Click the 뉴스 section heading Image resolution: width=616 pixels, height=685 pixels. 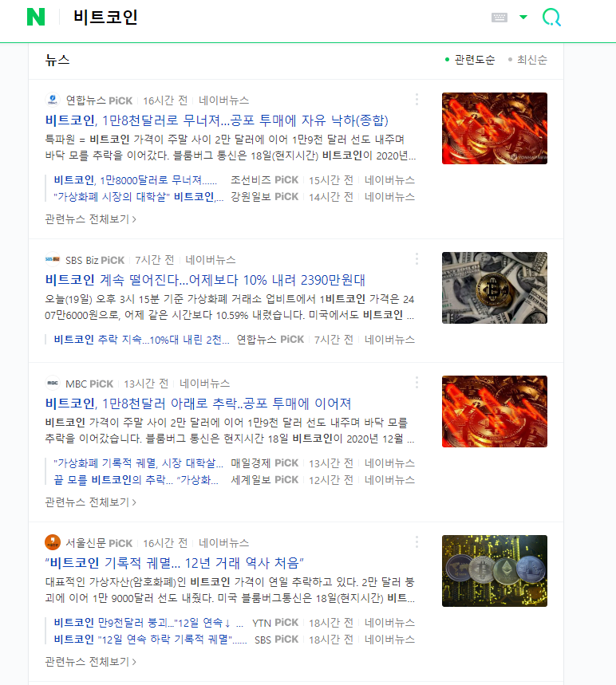point(57,60)
